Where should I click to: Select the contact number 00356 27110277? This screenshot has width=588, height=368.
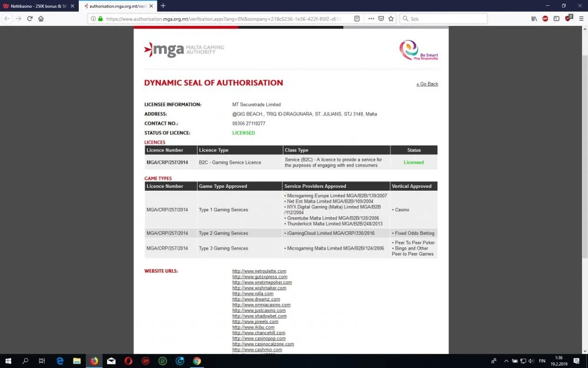(x=249, y=124)
